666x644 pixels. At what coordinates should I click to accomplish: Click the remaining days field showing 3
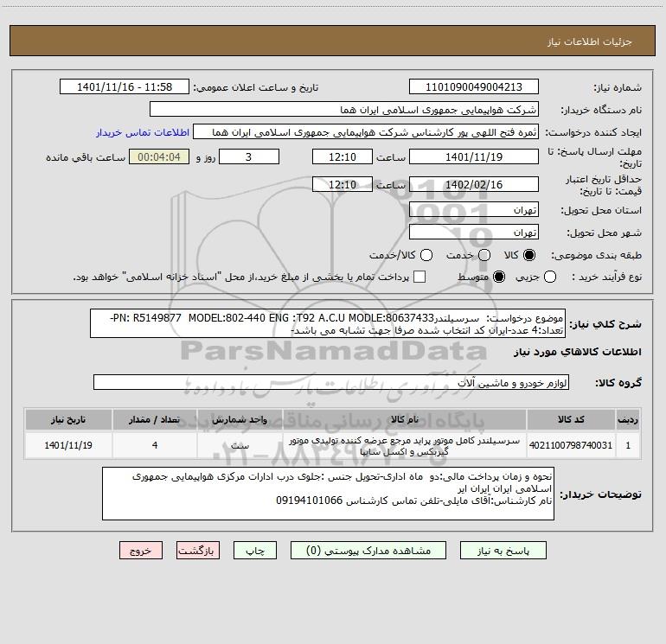[x=249, y=156]
